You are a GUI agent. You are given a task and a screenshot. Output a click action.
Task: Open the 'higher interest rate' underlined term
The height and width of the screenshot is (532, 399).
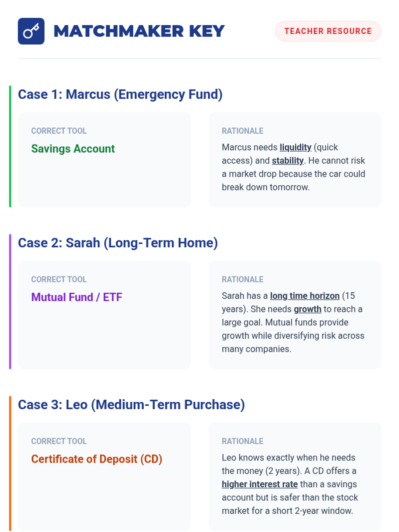click(x=260, y=484)
